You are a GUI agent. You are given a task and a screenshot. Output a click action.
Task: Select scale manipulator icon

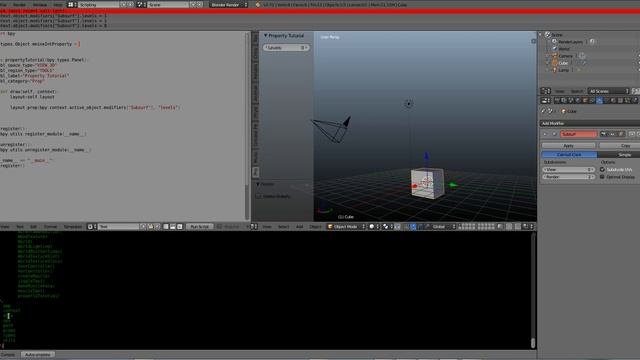(x=426, y=227)
